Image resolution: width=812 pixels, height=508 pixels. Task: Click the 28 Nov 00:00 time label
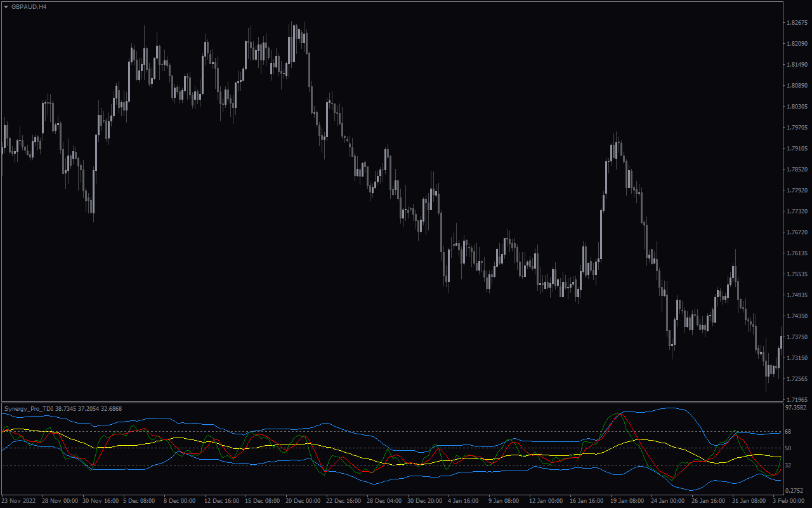[60, 501]
